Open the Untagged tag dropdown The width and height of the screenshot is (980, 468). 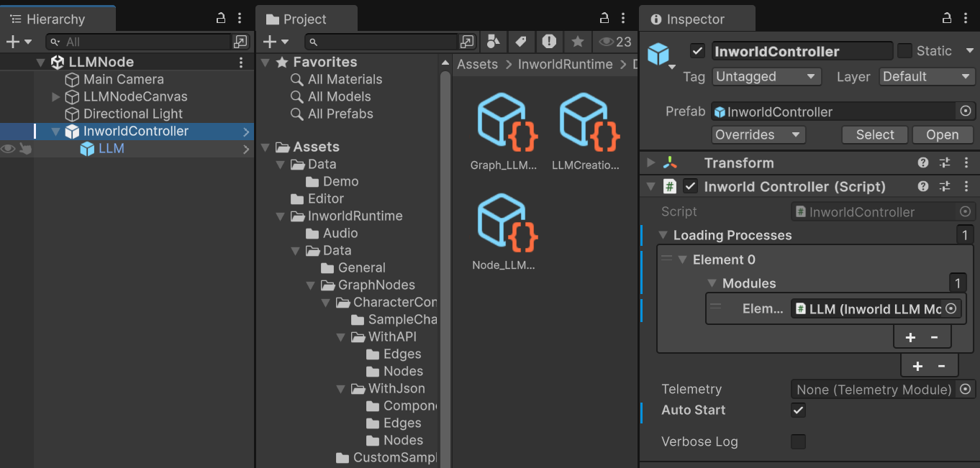pyautogui.click(x=766, y=76)
